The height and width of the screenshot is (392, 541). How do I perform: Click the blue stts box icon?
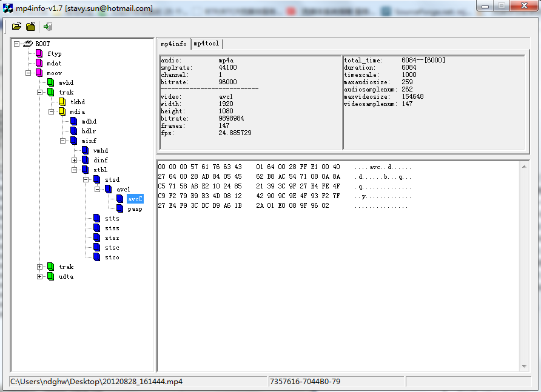pyautogui.click(x=97, y=218)
